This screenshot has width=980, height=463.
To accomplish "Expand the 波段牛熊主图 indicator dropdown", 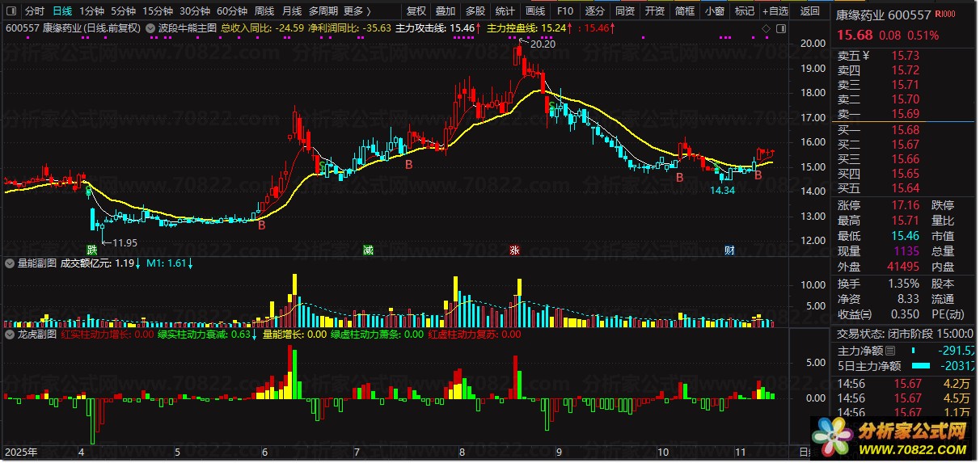I will click(x=151, y=27).
